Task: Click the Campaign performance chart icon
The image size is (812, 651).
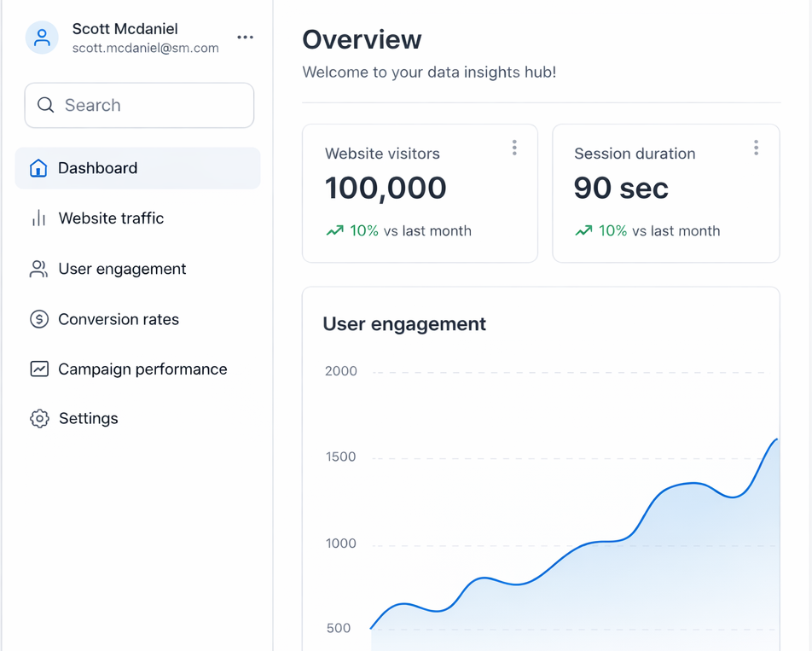Action: click(x=39, y=369)
